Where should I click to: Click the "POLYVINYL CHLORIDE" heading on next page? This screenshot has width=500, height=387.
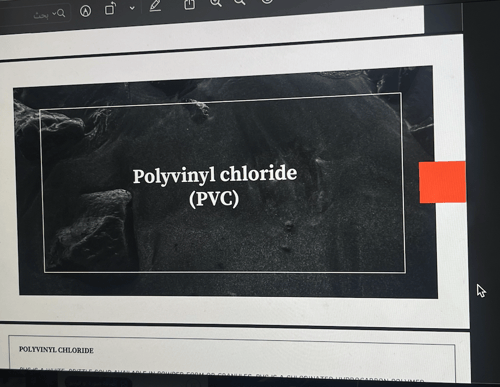(x=56, y=350)
